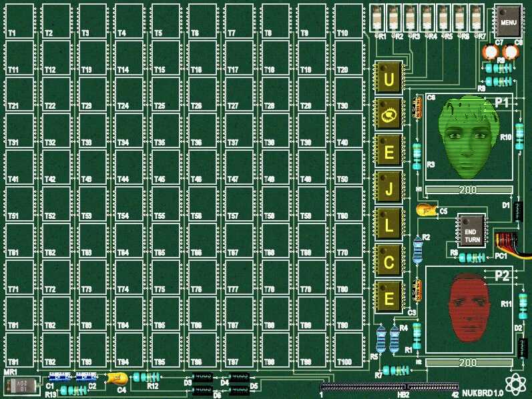The width and height of the screenshot is (532, 399).
Task: Choose the letter L chip
Action: (x=388, y=226)
